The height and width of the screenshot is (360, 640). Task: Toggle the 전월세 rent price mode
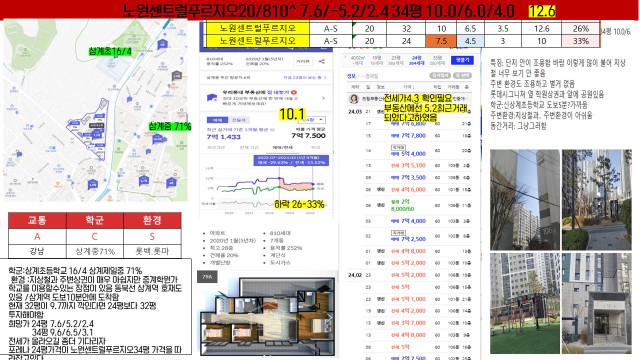(x=239, y=120)
